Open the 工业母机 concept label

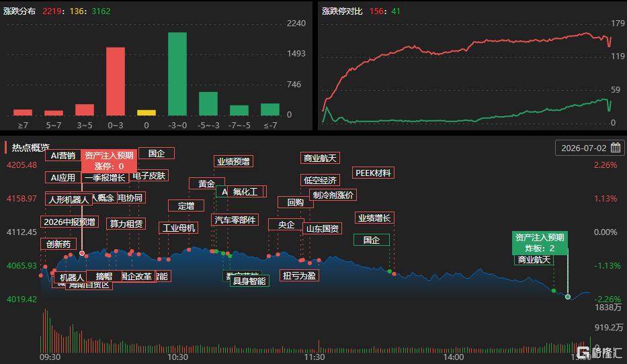click(x=178, y=228)
